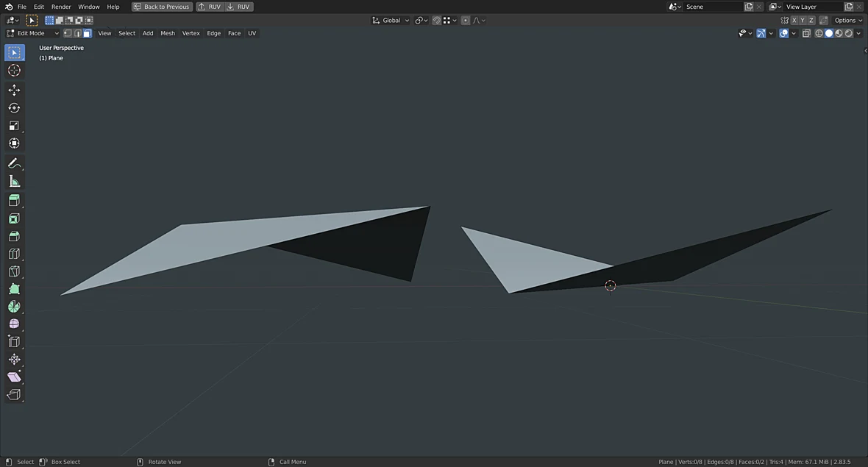This screenshot has width=868, height=467.
Task: Switch to face select mode
Action: [x=87, y=33]
